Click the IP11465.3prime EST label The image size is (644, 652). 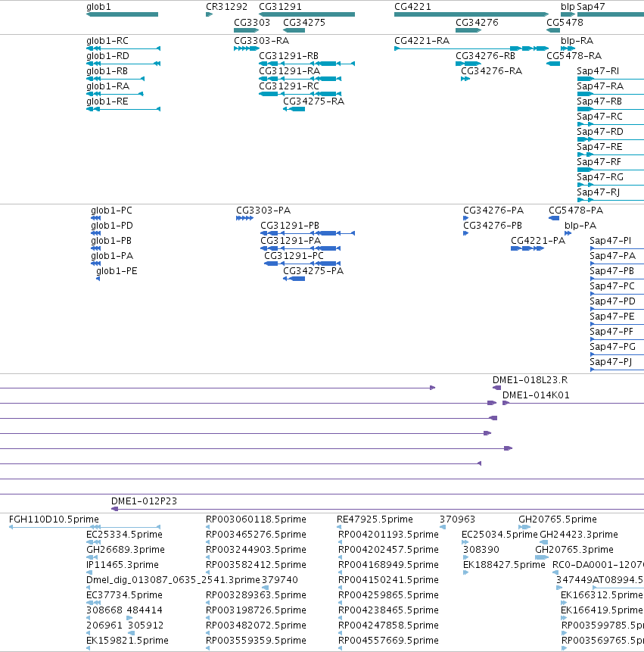click(123, 565)
